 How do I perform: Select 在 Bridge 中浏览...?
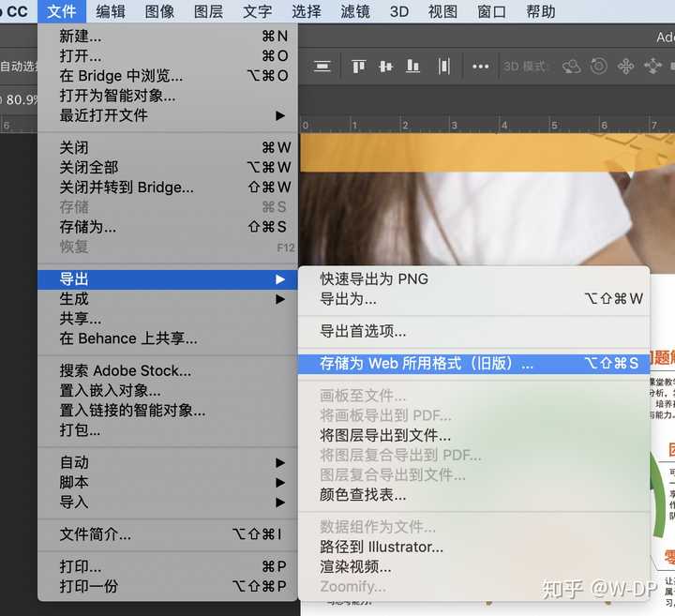[168, 76]
